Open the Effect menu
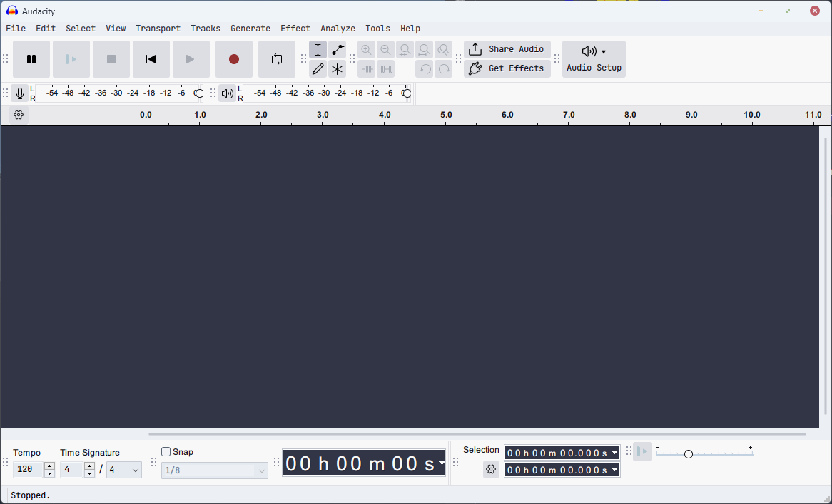Screen dimensions: 832x504 (295, 29)
